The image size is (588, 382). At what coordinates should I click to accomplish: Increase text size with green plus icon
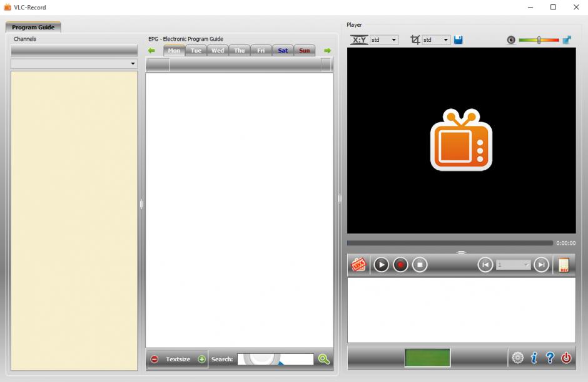(x=202, y=359)
